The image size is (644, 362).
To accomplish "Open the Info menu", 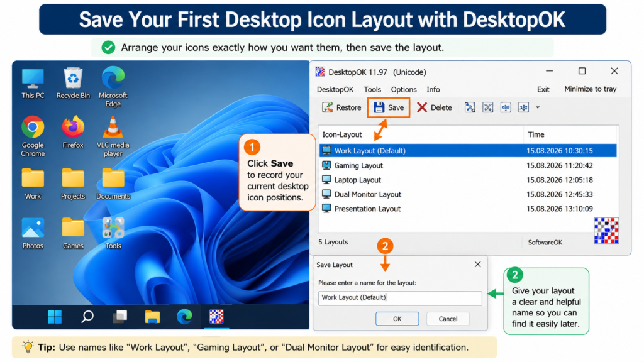I will (x=433, y=89).
